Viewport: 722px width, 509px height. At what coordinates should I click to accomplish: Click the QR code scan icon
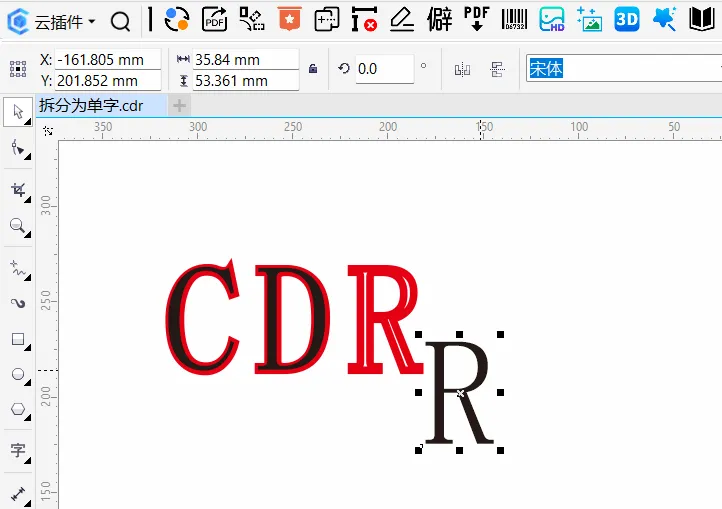pos(252,19)
